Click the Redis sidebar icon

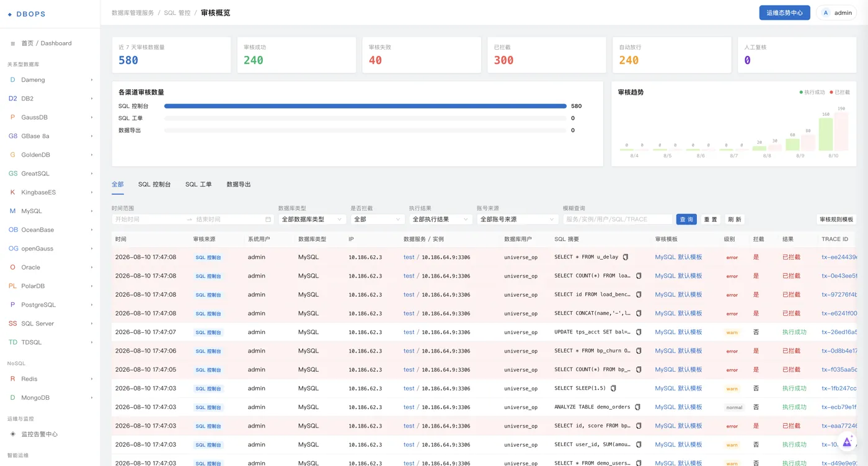12,379
